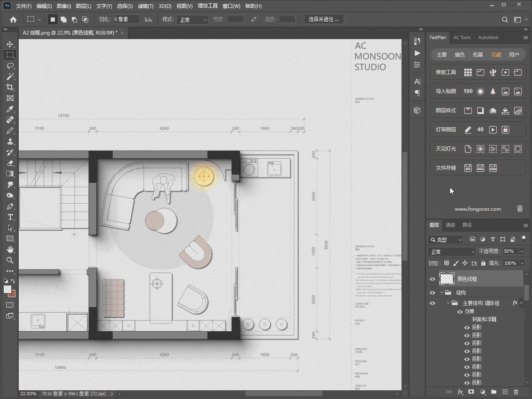Select the Move tool
The image size is (532, 399).
coord(10,44)
